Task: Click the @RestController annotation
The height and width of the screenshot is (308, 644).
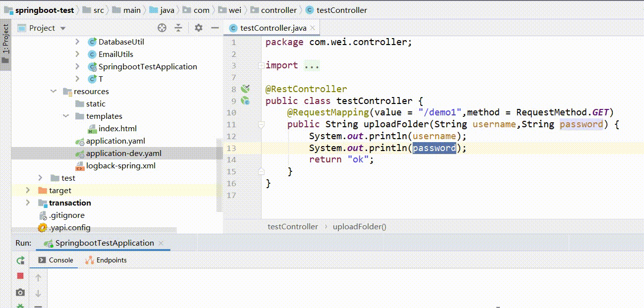Action: 306,89
